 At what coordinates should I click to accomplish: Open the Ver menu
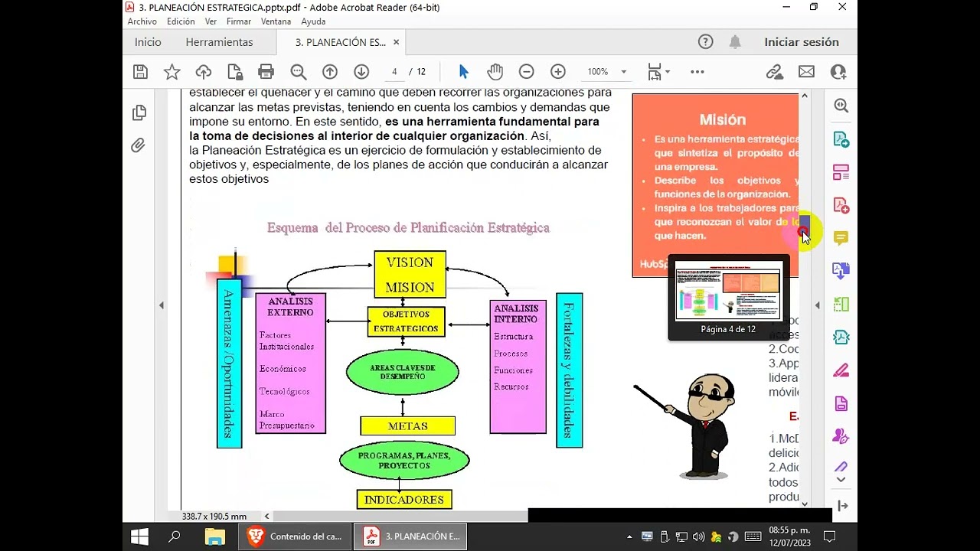pyautogui.click(x=211, y=21)
